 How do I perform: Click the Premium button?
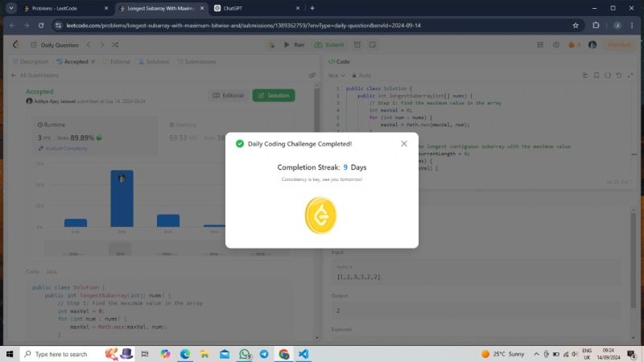[619, 45]
